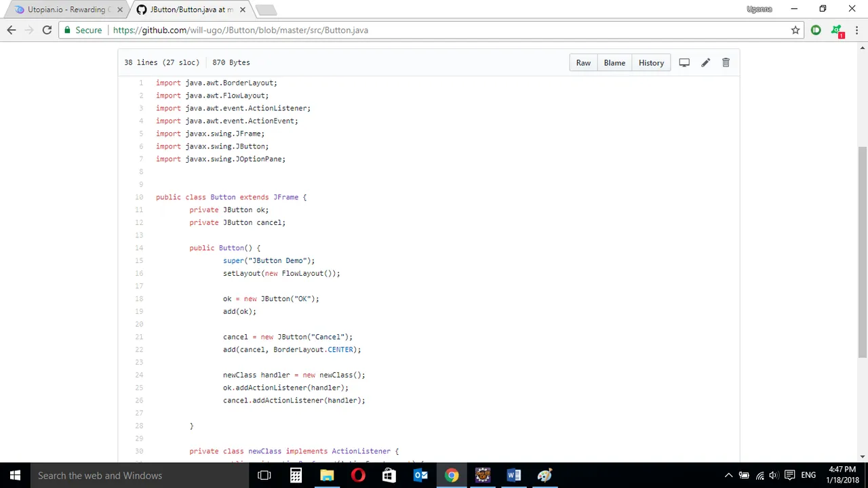This screenshot has height=488, width=868.
Task: Click the "870 Bytes" file size text
Action: 231,62
